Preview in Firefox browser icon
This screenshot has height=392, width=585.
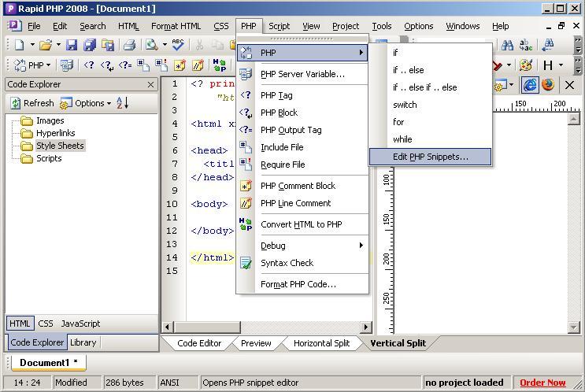(x=548, y=85)
